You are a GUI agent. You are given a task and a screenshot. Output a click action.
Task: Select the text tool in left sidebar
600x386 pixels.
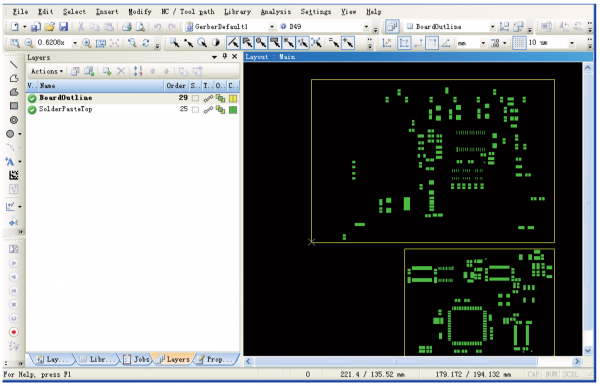pyautogui.click(x=10, y=161)
